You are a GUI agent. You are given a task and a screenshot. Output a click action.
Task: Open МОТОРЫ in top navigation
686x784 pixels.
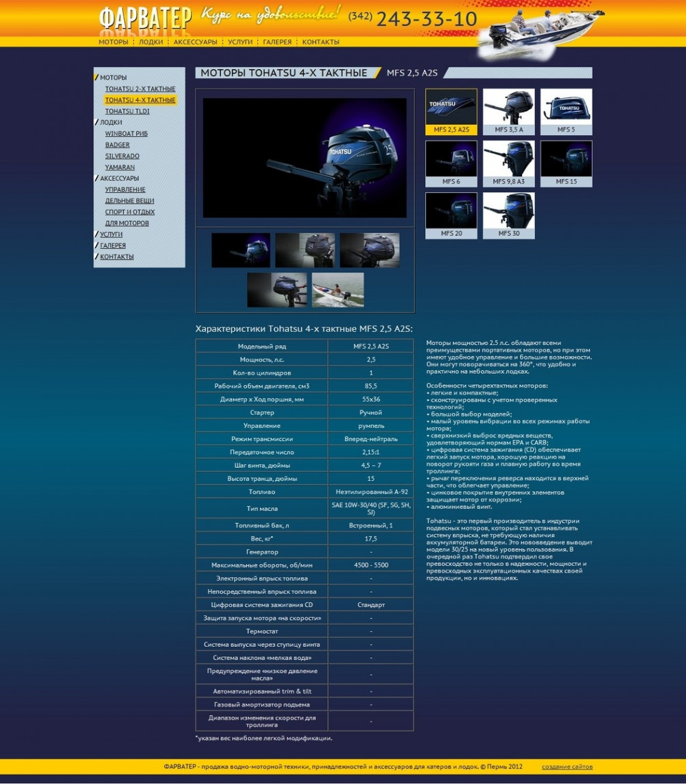pos(113,42)
